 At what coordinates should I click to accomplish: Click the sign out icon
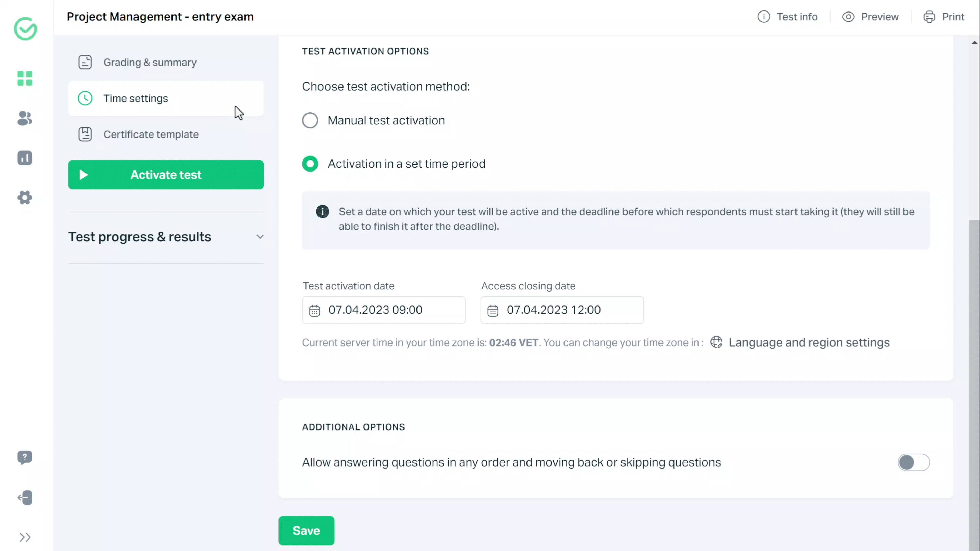25,497
